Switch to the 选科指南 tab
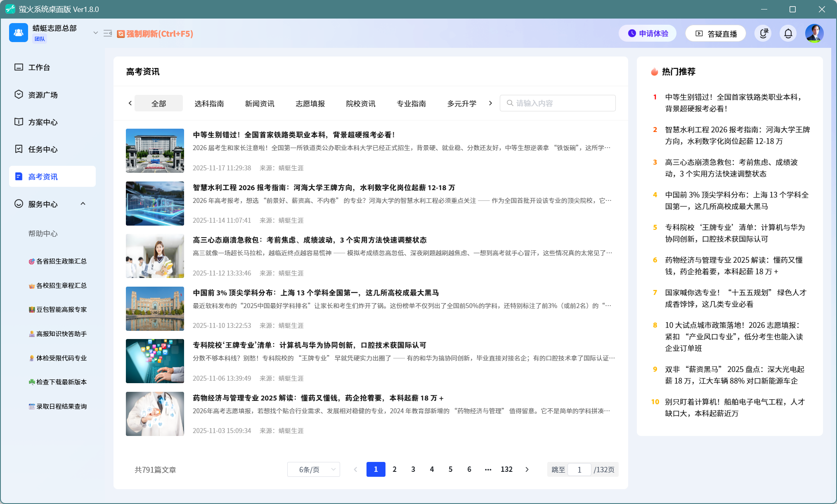Screen dimensions: 837x504 (208, 104)
